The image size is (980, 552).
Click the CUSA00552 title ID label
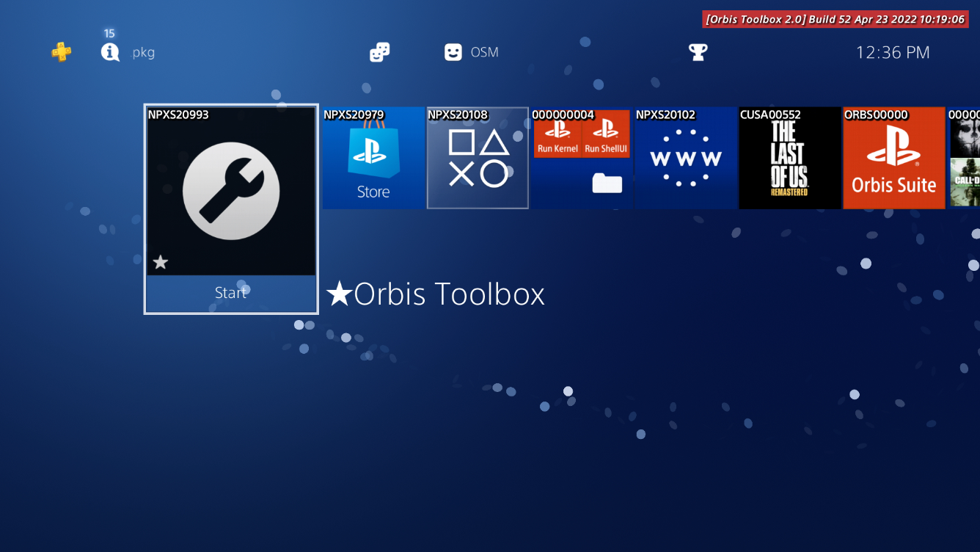pos(770,115)
